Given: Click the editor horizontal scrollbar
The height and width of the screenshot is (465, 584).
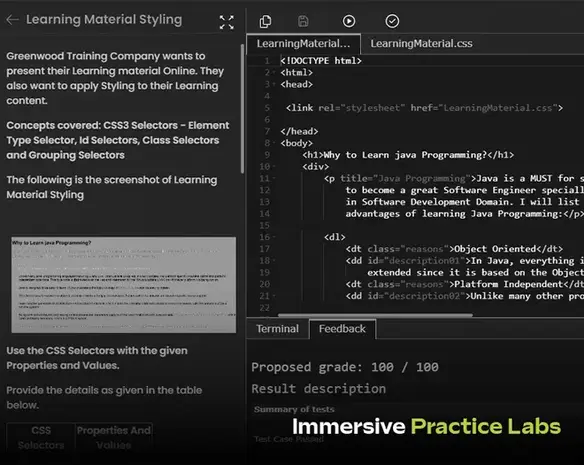Looking at the screenshot, I should point(375,315).
